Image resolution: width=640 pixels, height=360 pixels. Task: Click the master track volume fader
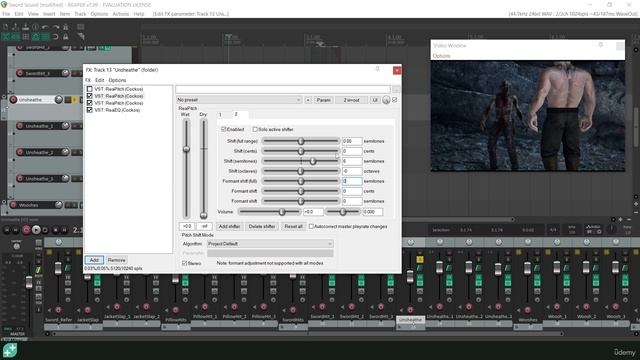pos(29,282)
